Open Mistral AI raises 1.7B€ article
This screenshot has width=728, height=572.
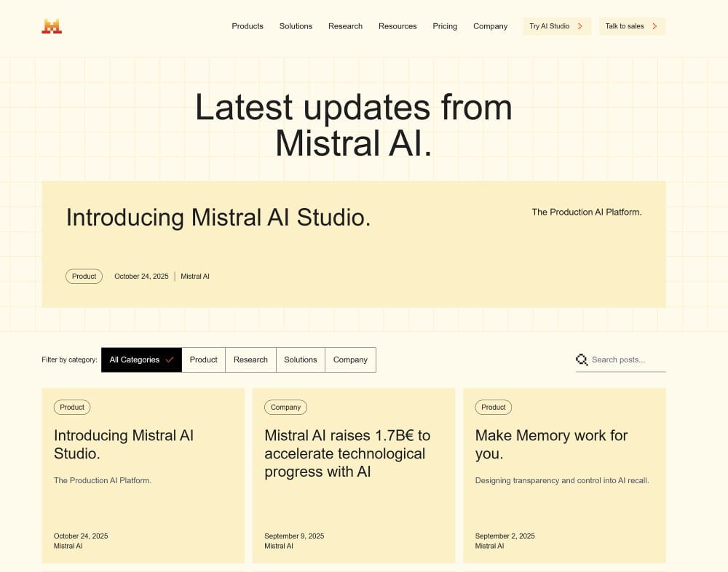pos(347,453)
